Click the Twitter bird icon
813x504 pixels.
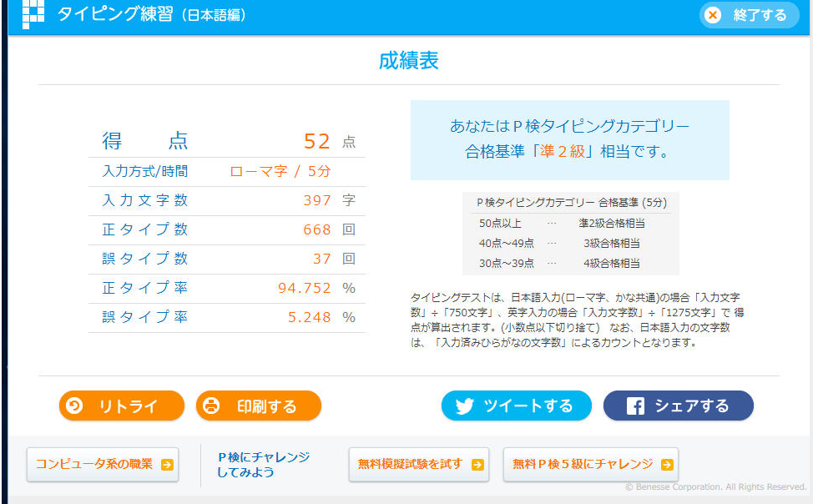[465, 406]
